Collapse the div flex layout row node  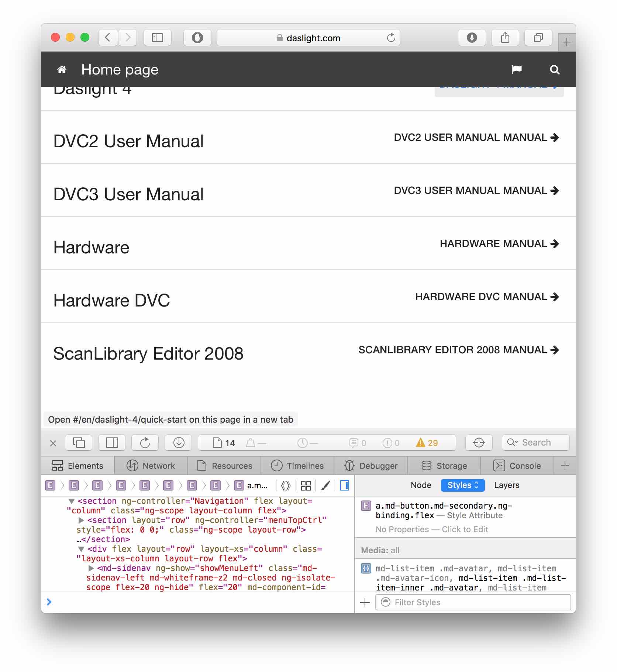(81, 549)
